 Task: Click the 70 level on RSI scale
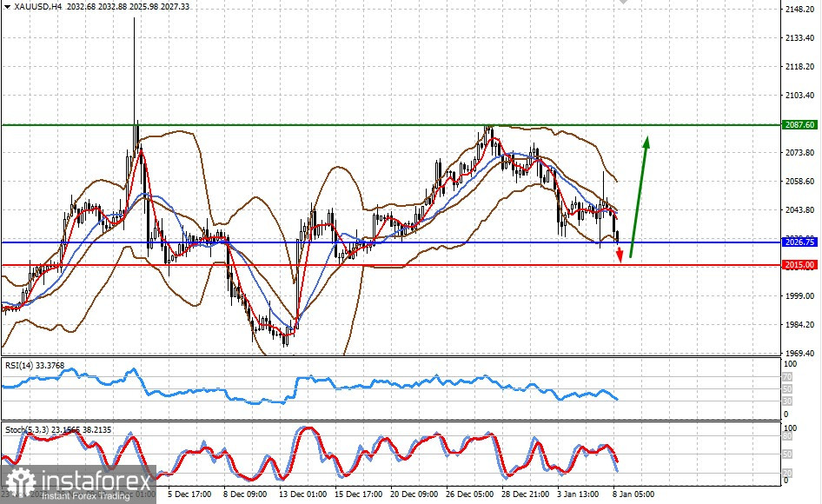tap(787, 377)
